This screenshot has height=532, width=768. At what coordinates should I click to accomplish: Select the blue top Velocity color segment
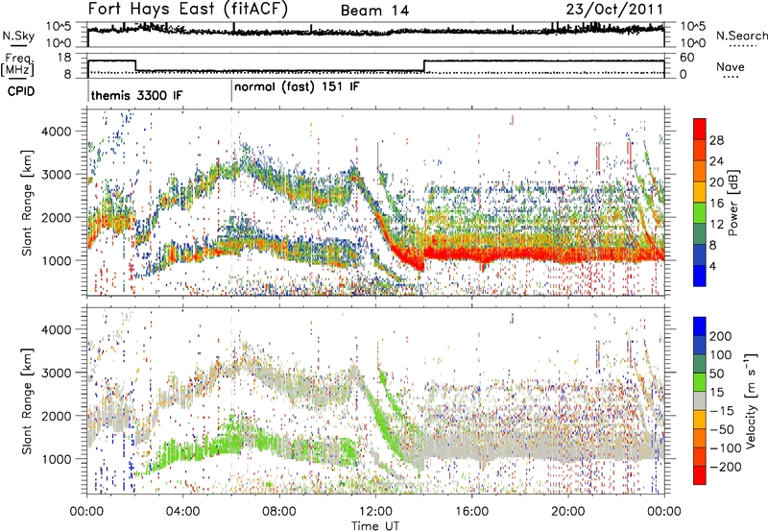tap(700, 326)
